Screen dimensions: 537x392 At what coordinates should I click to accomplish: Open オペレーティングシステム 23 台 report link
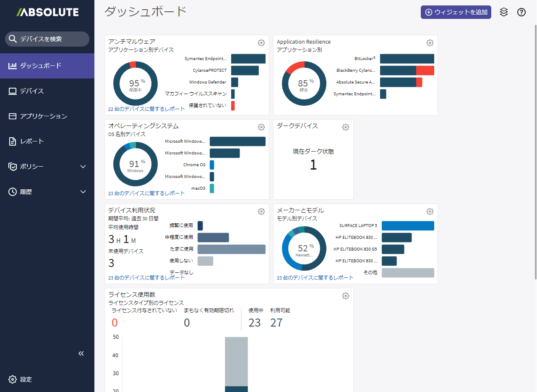146,193
